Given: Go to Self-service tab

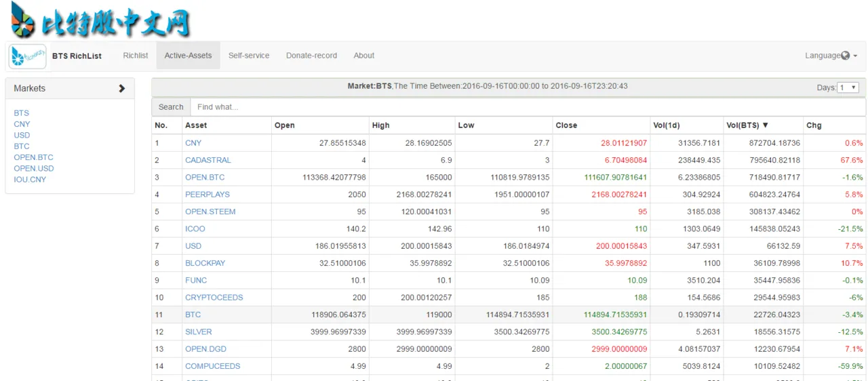Looking at the screenshot, I should 249,56.
